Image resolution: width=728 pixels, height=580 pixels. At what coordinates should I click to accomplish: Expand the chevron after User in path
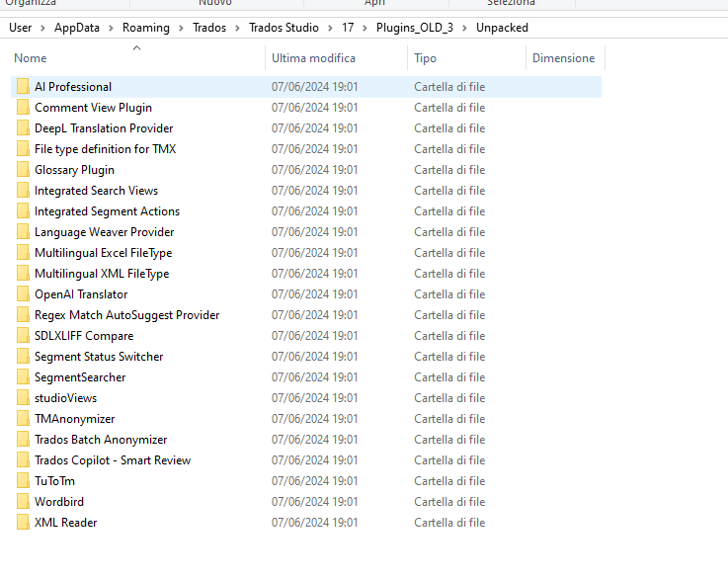pyautogui.click(x=42, y=28)
